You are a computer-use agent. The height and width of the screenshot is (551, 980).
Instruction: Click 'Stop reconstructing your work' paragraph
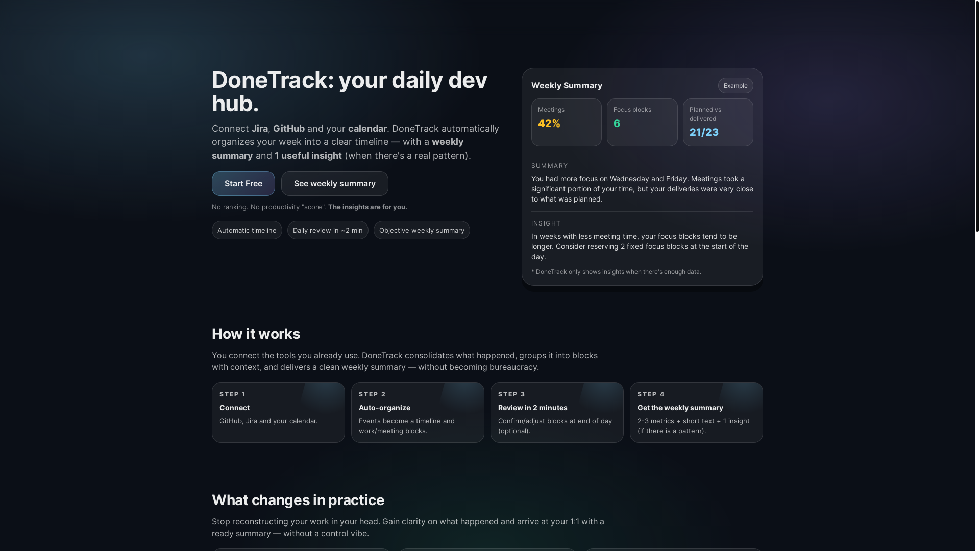408,528
